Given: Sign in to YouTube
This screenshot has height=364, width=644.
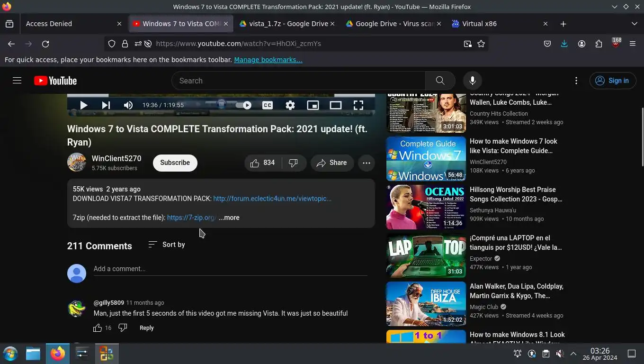Looking at the screenshot, I should pyautogui.click(x=613, y=81).
